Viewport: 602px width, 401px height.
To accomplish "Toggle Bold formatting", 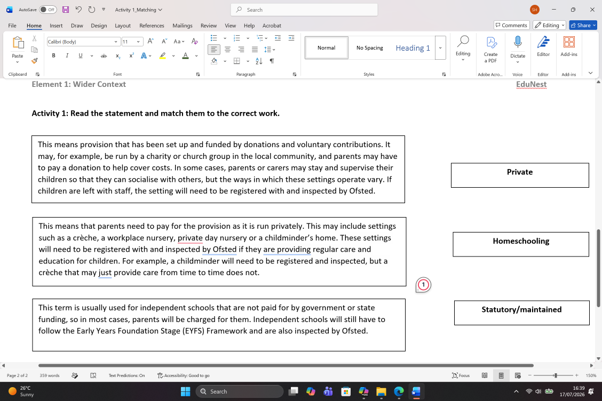I will point(53,56).
